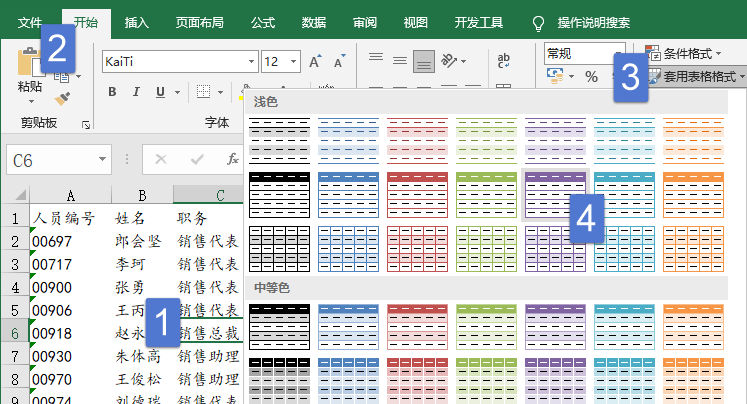Click the cancel X formula button

pyautogui.click(x=161, y=159)
